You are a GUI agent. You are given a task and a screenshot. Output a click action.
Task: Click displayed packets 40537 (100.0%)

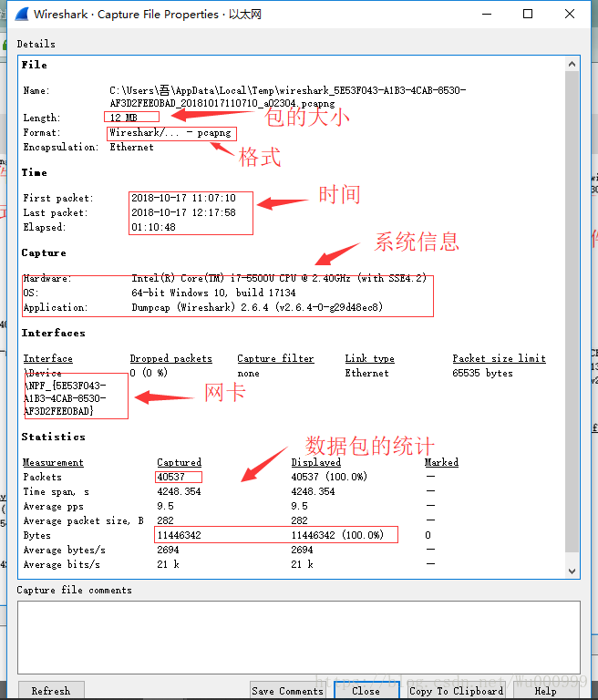(329, 477)
